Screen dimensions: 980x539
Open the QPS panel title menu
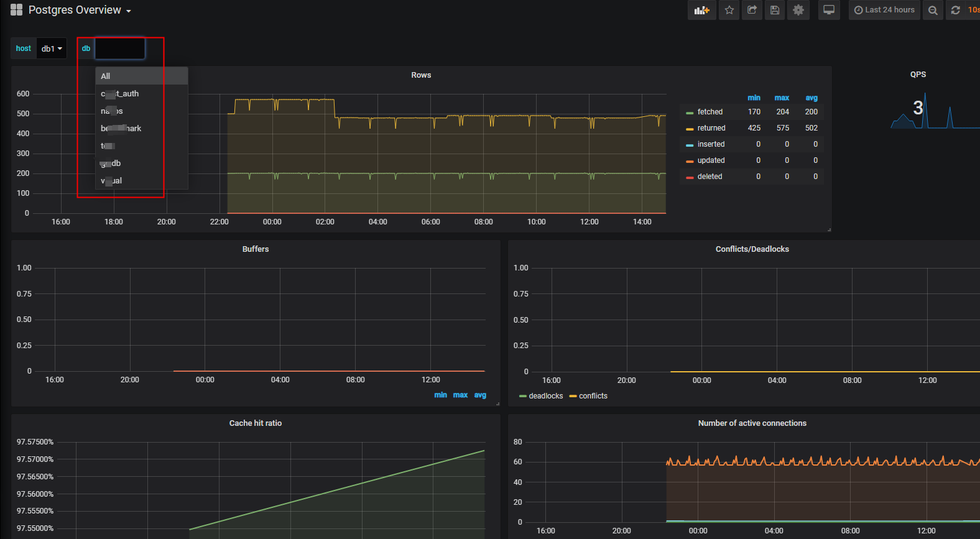(918, 75)
